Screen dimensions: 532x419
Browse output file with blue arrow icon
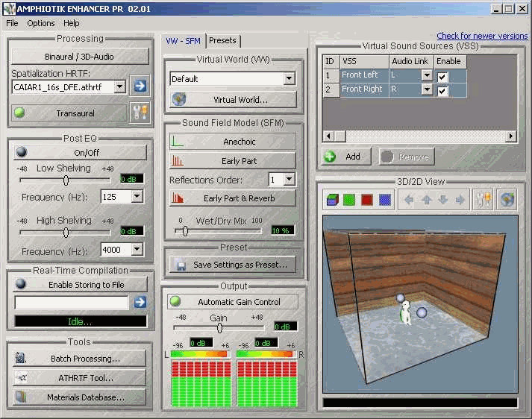click(140, 302)
